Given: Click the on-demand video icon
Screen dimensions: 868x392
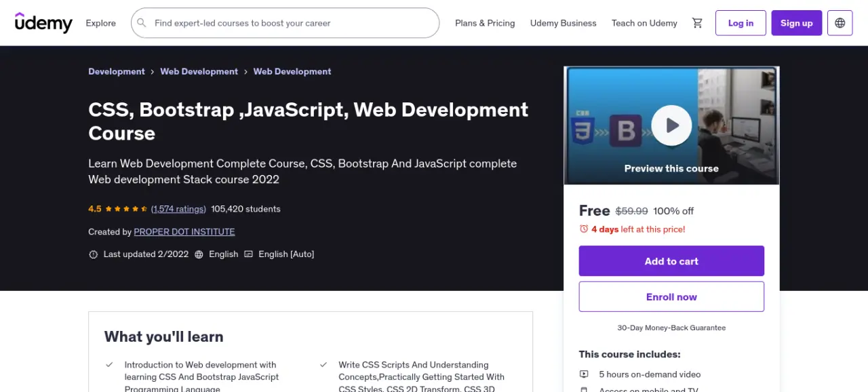Looking at the screenshot, I should coord(584,374).
